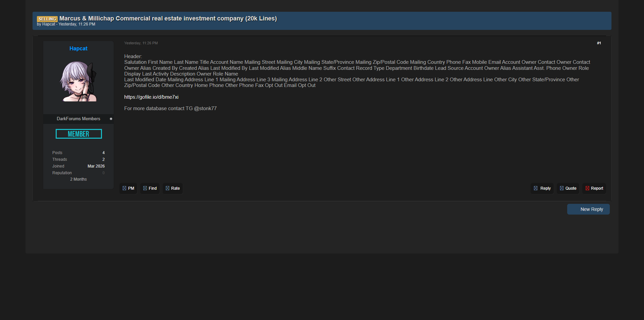The image size is (644, 320).
Task: Click the Reply icon on the post
Action: [x=536, y=188]
